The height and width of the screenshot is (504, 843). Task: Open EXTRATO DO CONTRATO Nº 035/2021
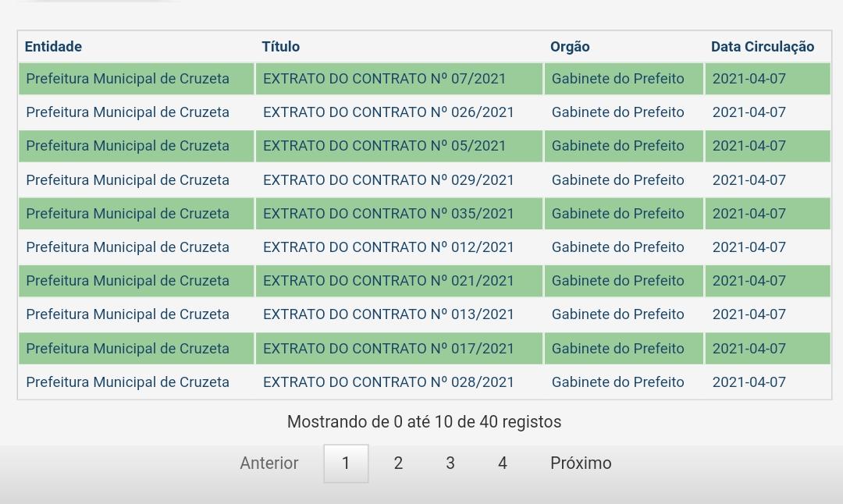pos(388,214)
